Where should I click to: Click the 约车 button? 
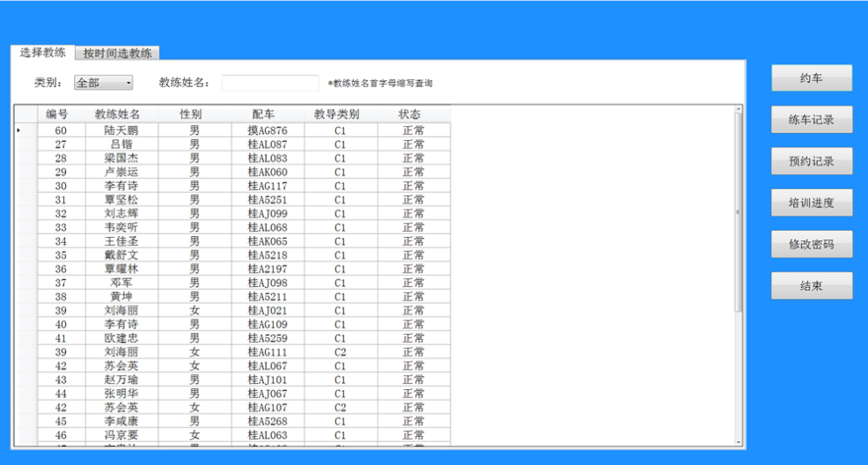pyautogui.click(x=812, y=78)
